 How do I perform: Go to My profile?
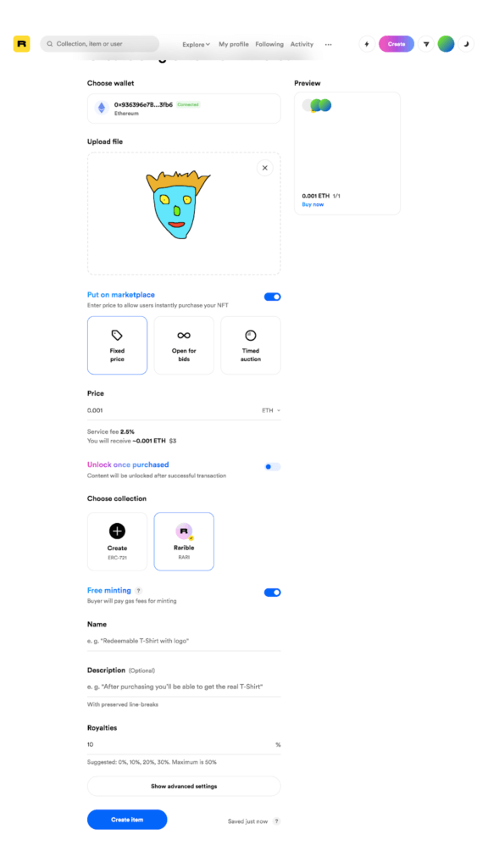tap(234, 44)
